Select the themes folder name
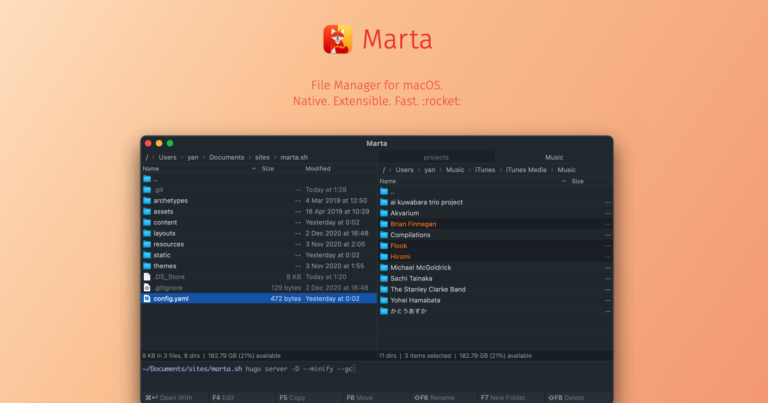768x403 pixels. 165,266
